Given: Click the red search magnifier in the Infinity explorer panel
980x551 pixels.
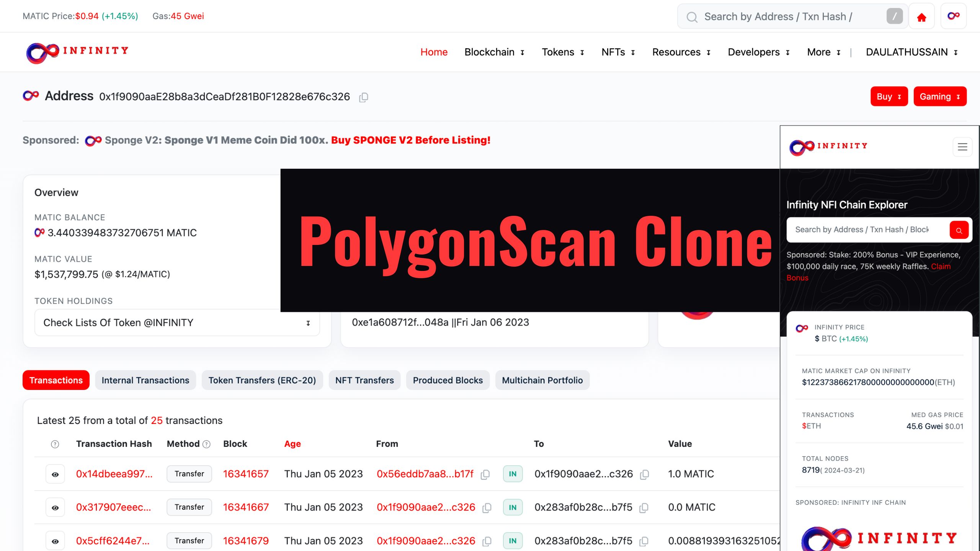Looking at the screenshot, I should [959, 230].
